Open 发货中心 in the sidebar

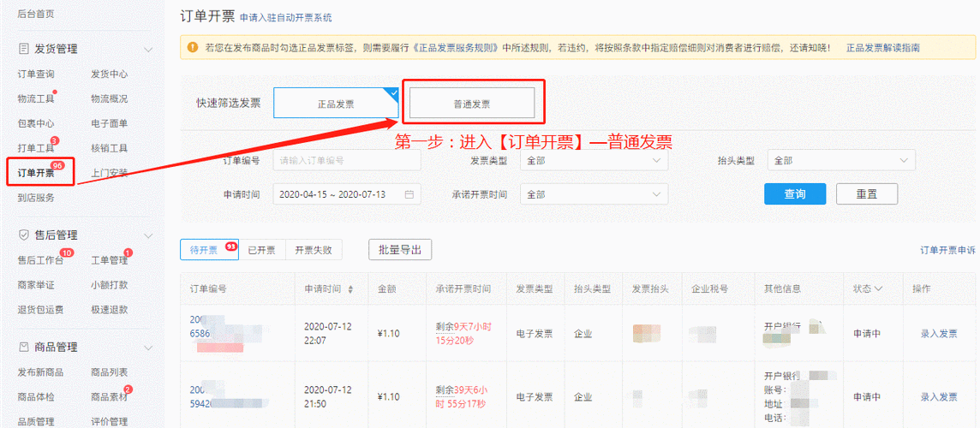[110, 74]
